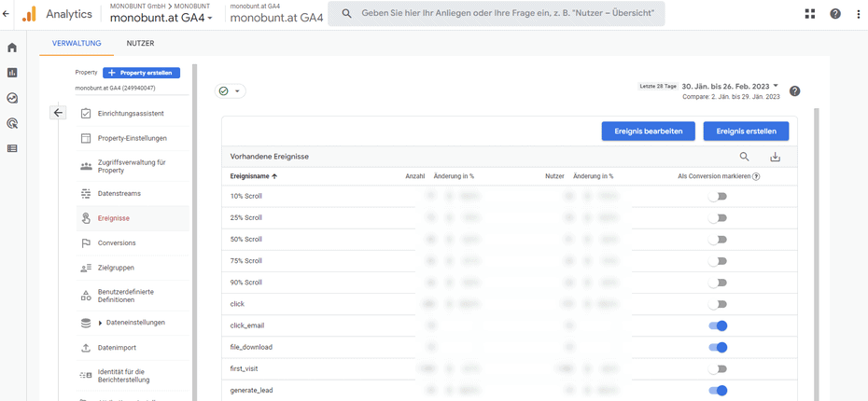Viewport: 868px width, 401px height.
Task: Click Ereignis erstellen button
Action: click(747, 131)
